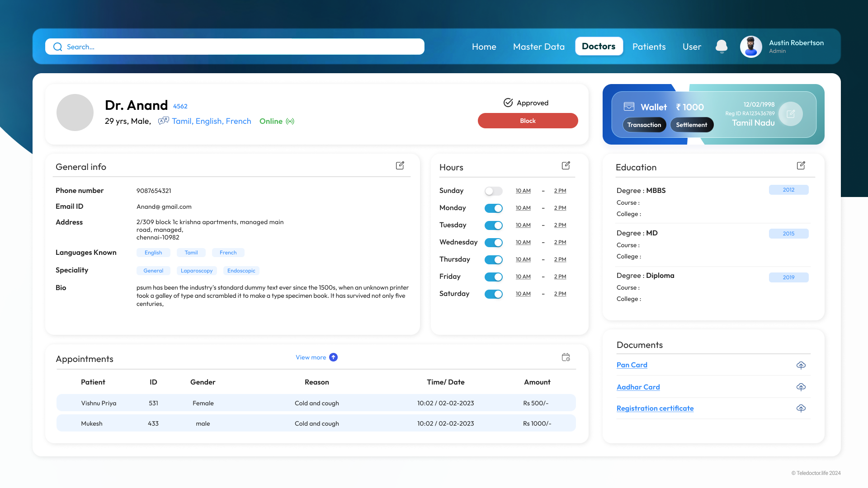Click the 2012 year badge for MBBS
The width and height of the screenshot is (868, 488).
[788, 190]
